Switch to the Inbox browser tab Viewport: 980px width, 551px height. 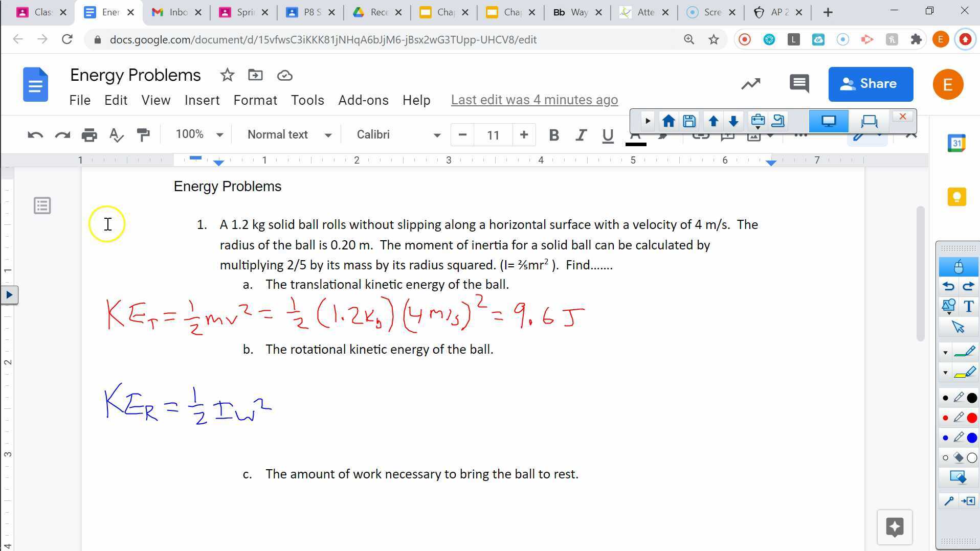174,12
